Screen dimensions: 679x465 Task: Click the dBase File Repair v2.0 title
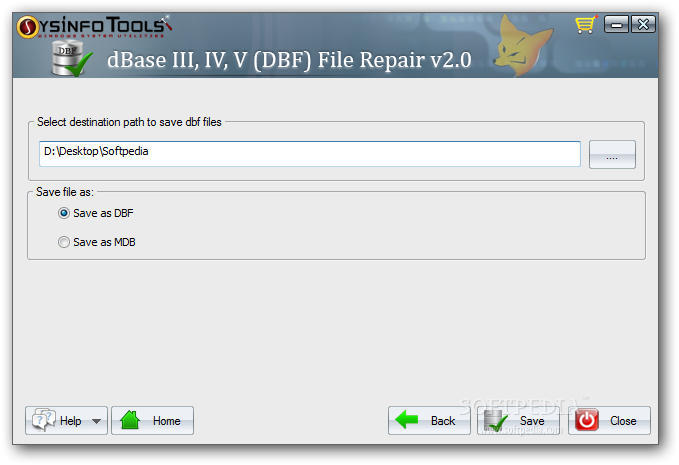tap(289, 60)
